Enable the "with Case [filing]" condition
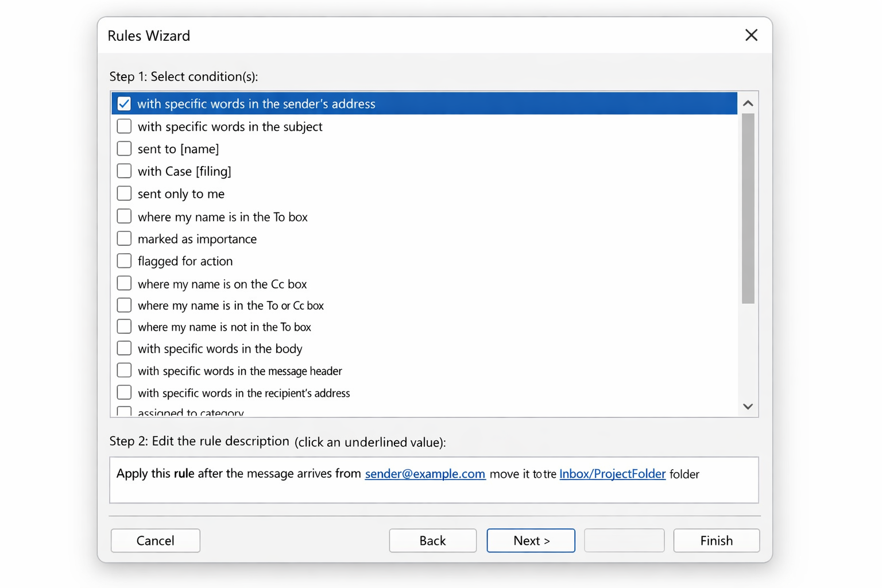Image resolution: width=882 pixels, height=588 pixels. [x=123, y=171]
